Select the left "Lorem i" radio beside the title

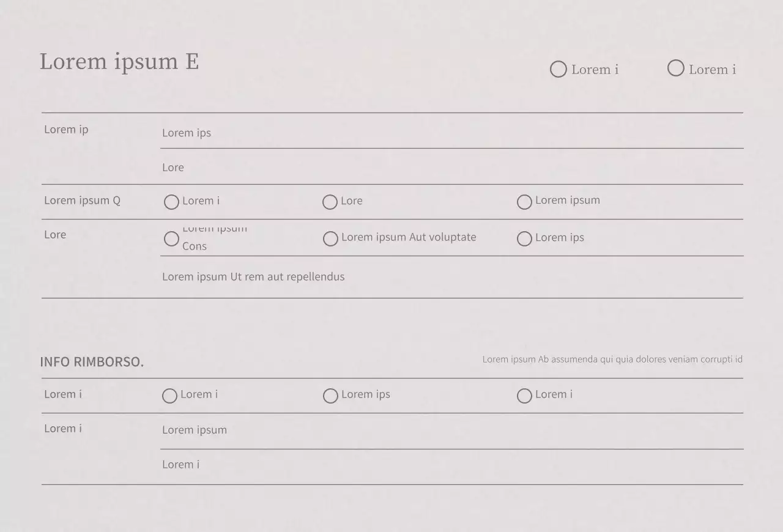pos(558,70)
